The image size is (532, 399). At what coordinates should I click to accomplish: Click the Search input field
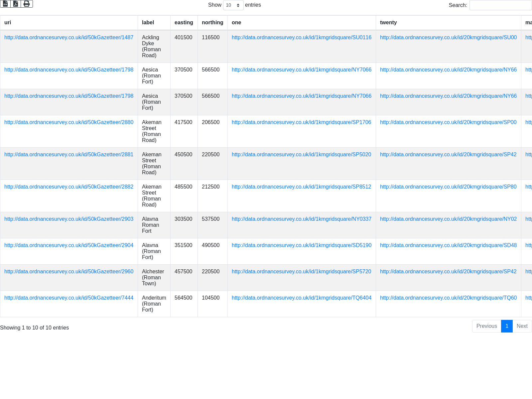(x=500, y=5)
